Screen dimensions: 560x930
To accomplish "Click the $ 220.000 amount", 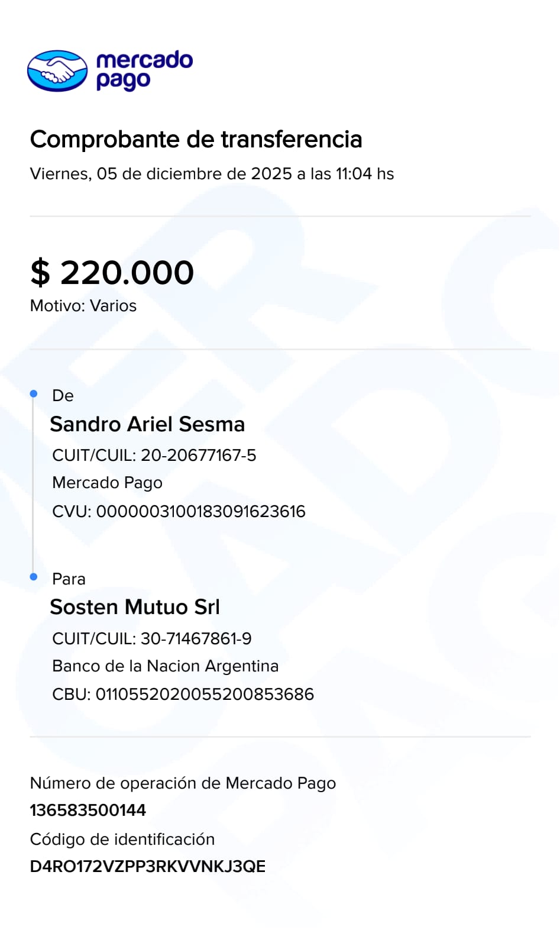I will (112, 273).
